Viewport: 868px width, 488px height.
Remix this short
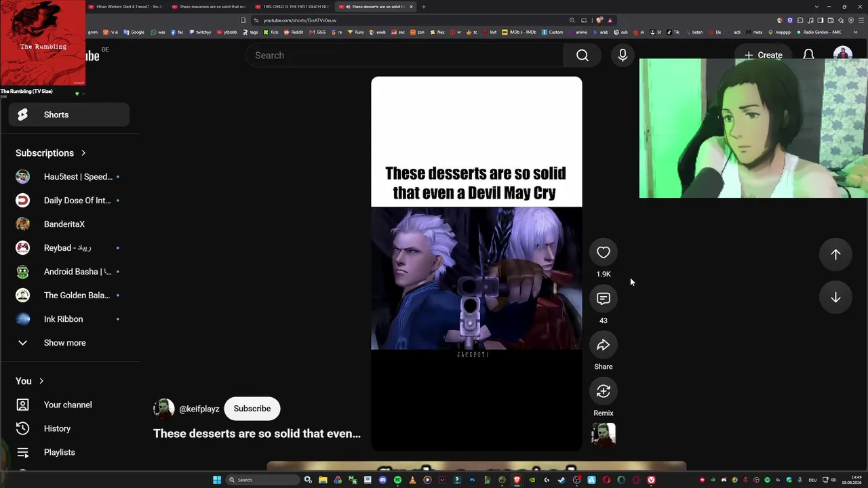pos(603,391)
